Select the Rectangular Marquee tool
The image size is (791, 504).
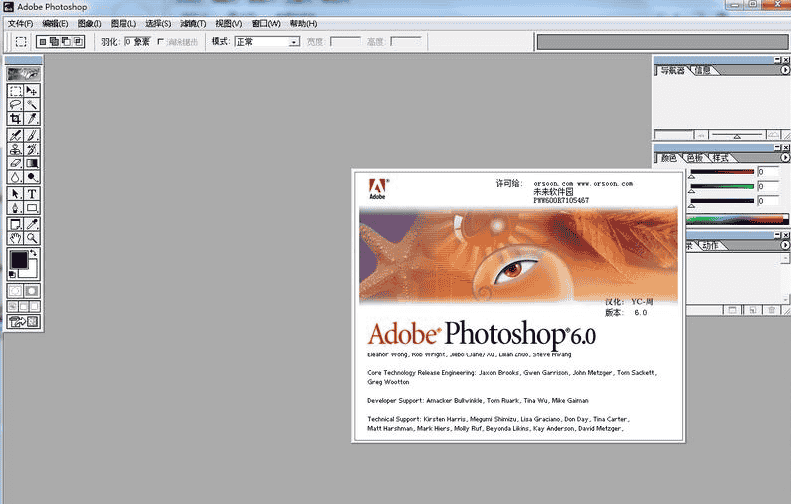15,90
